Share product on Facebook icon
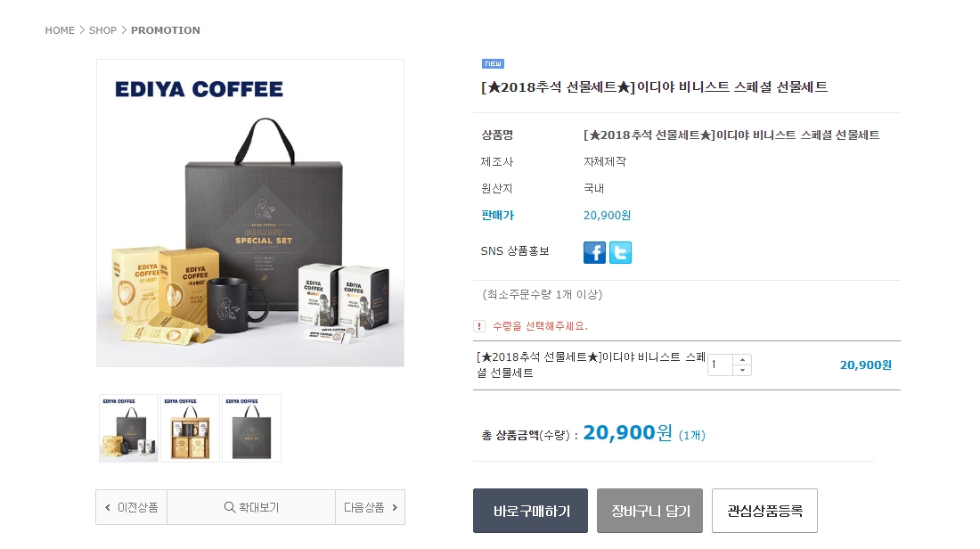Image resolution: width=980 pixels, height=549 pixels. coord(594,252)
